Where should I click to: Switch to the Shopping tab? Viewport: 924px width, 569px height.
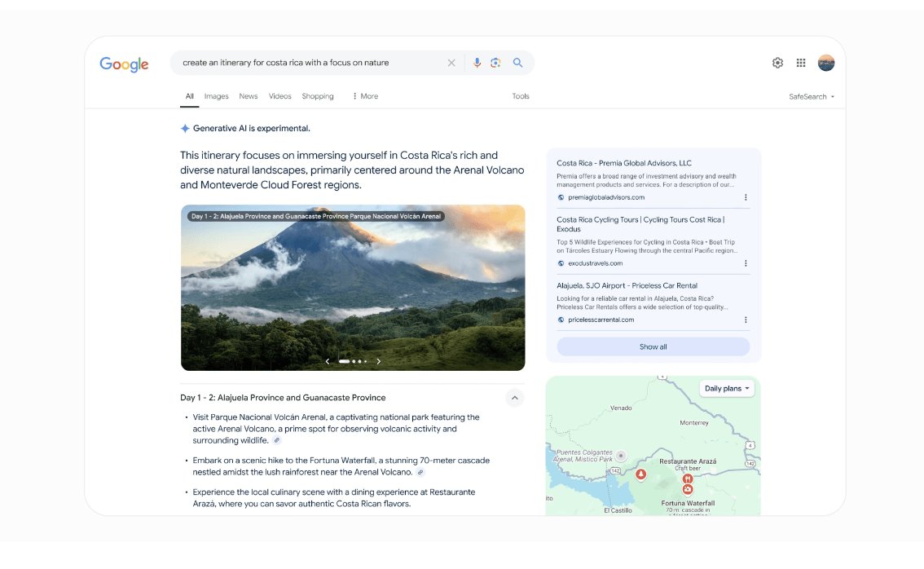coord(318,96)
